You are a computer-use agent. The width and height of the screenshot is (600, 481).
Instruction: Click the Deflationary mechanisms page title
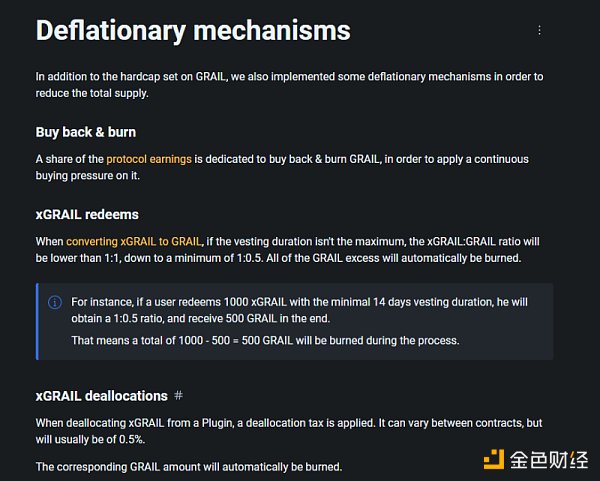point(193,30)
